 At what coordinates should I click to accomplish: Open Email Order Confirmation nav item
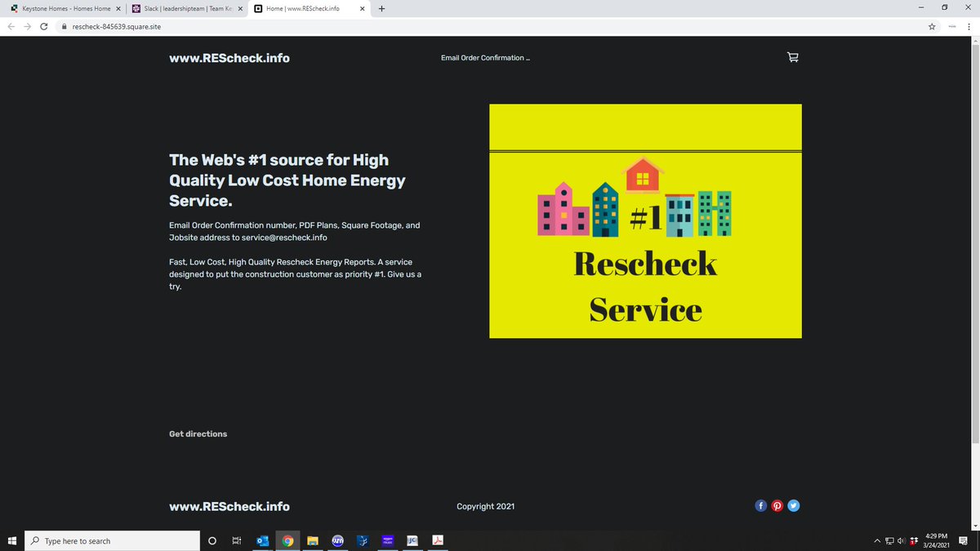coord(485,58)
